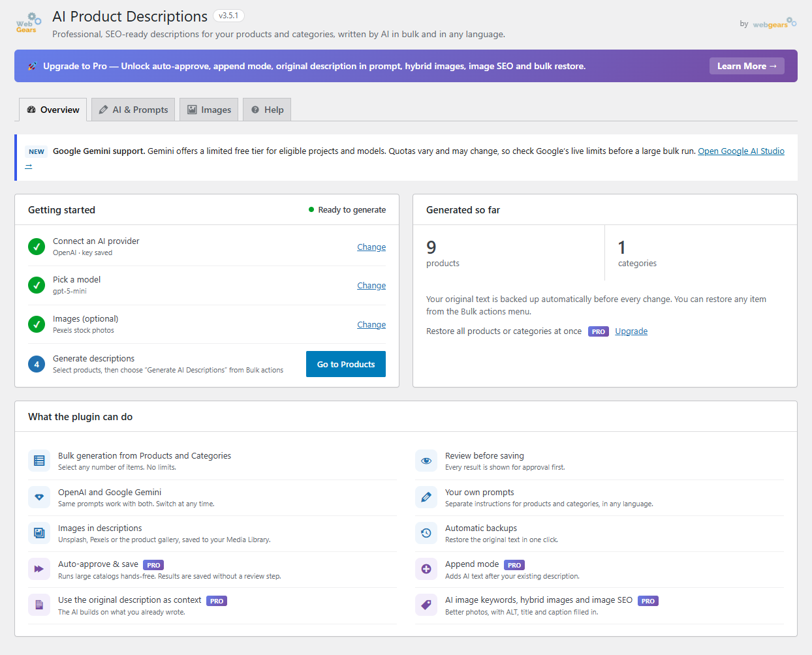Click the OpenAI and Google Gemini diamond icon
Viewport: 812px width, 655px height.
point(39,497)
